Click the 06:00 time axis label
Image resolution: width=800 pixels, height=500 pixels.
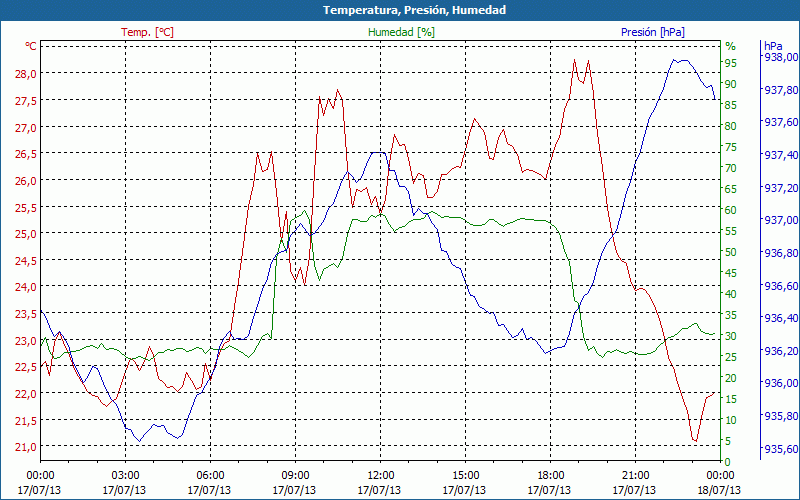(x=210, y=476)
